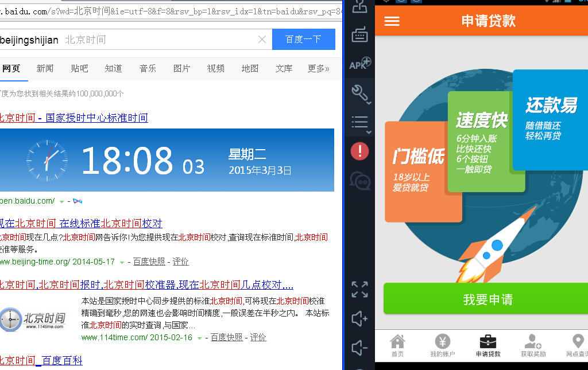588x370 pixels.
Task: Select the 网页 search tab
Action: [x=11, y=68]
